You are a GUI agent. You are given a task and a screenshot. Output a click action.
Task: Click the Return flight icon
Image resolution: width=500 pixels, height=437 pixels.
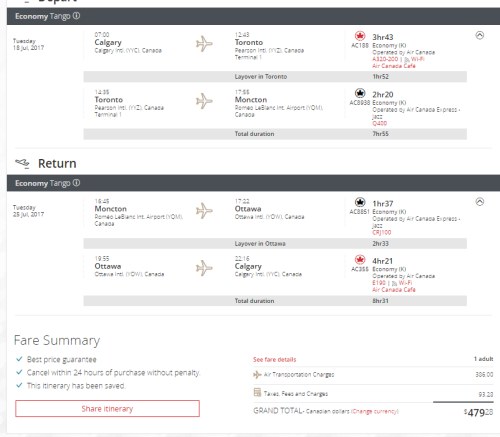click(22, 163)
